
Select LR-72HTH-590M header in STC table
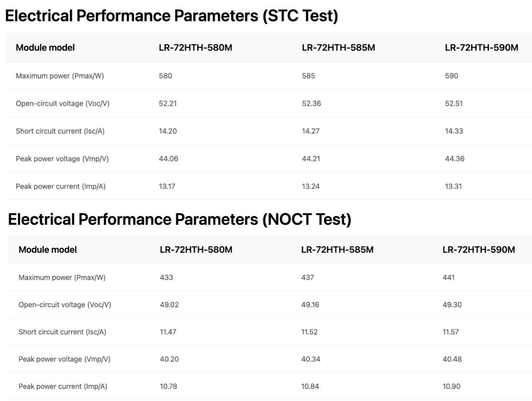(481, 48)
